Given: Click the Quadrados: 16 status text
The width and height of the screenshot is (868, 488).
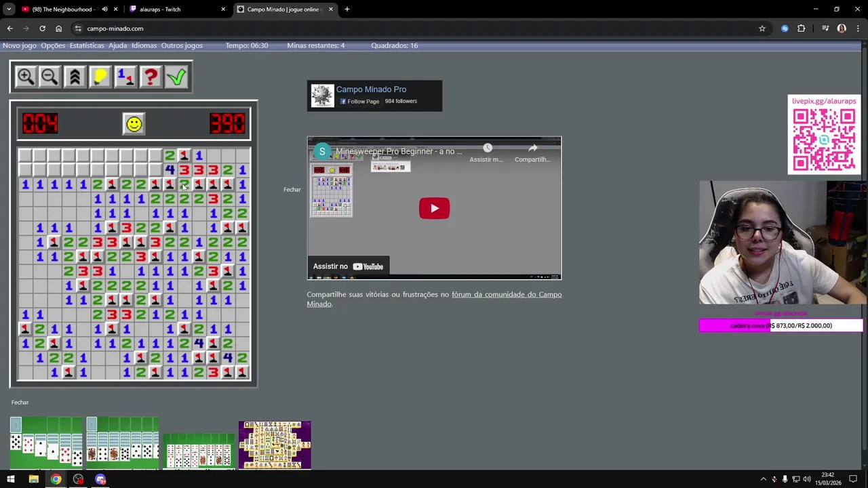Looking at the screenshot, I should (x=394, y=45).
